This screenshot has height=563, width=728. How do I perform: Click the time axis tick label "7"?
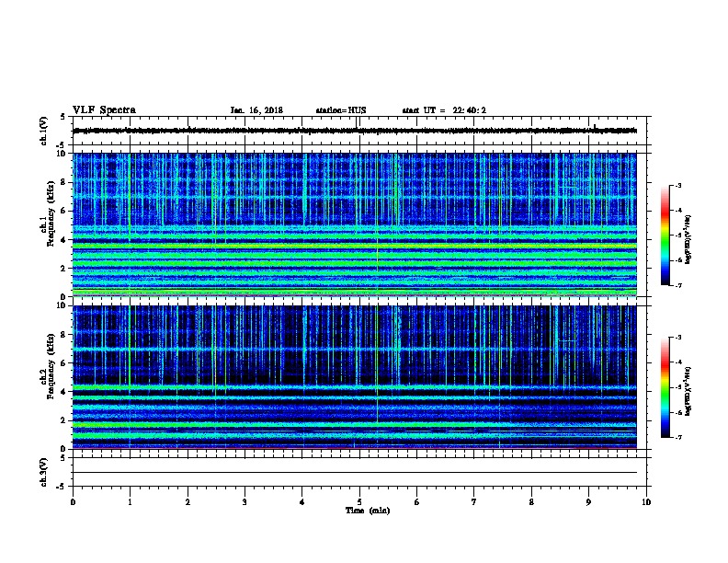pyautogui.click(x=474, y=502)
